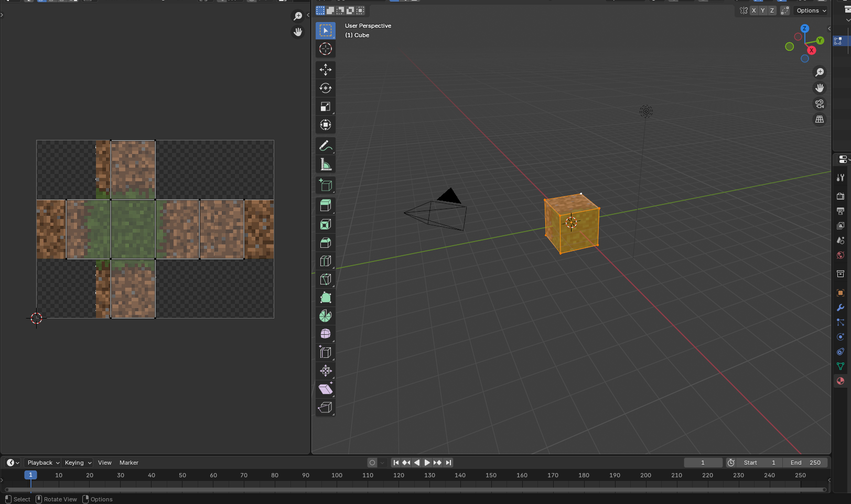Open the timeline Marker menu

(129, 463)
